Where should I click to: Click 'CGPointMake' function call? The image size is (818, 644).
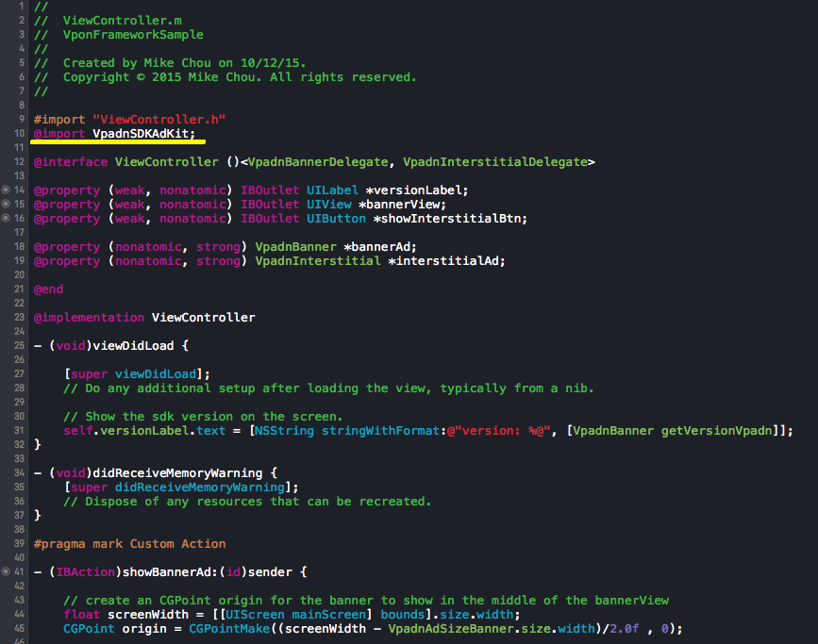(x=229, y=629)
